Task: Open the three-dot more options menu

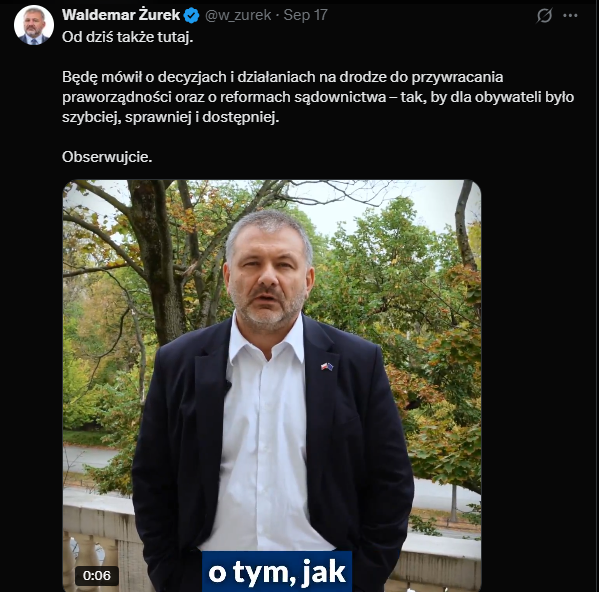Action: pos(570,16)
